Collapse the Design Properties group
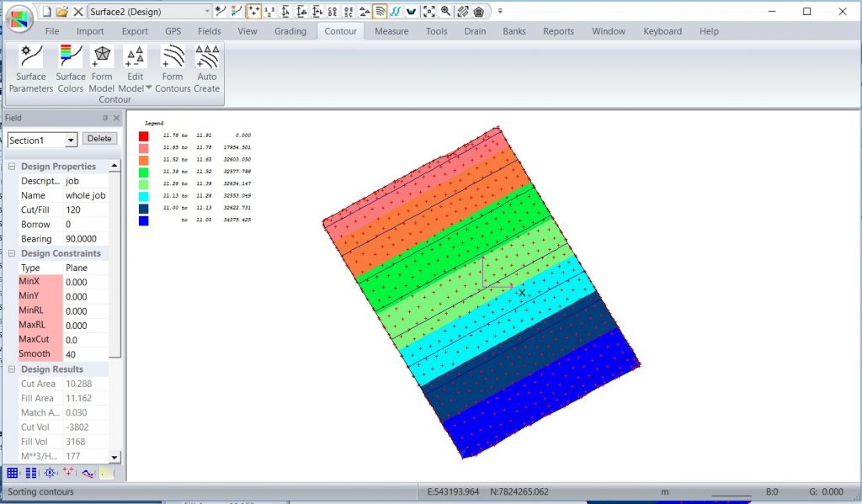Viewport: 862px width, 504px height. (12, 167)
